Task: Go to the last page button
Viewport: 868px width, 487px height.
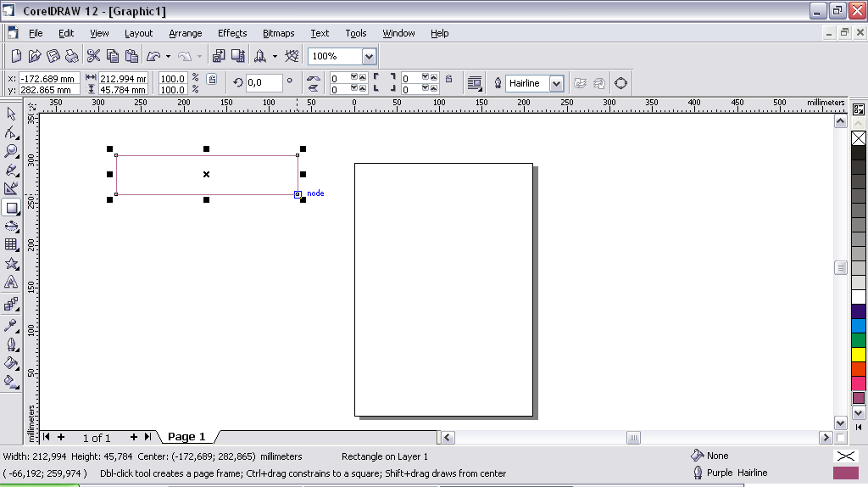Action: tap(147, 437)
